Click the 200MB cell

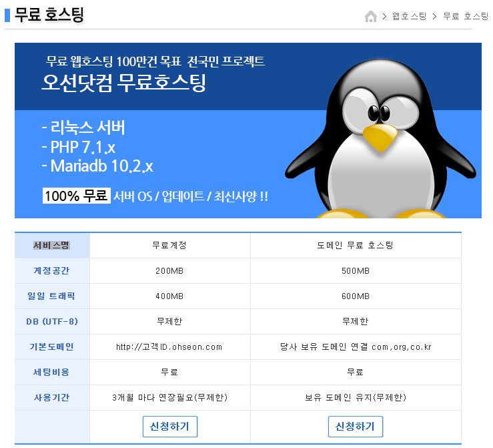tap(170, 271)
